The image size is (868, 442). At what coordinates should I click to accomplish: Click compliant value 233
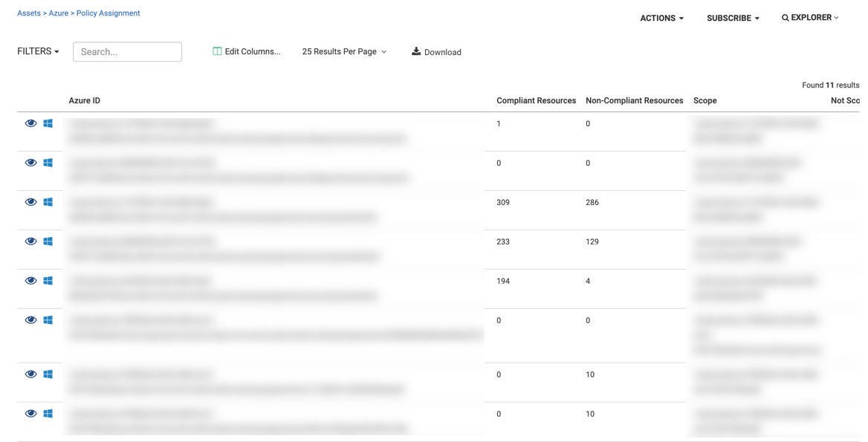click(x=503, y=241)
